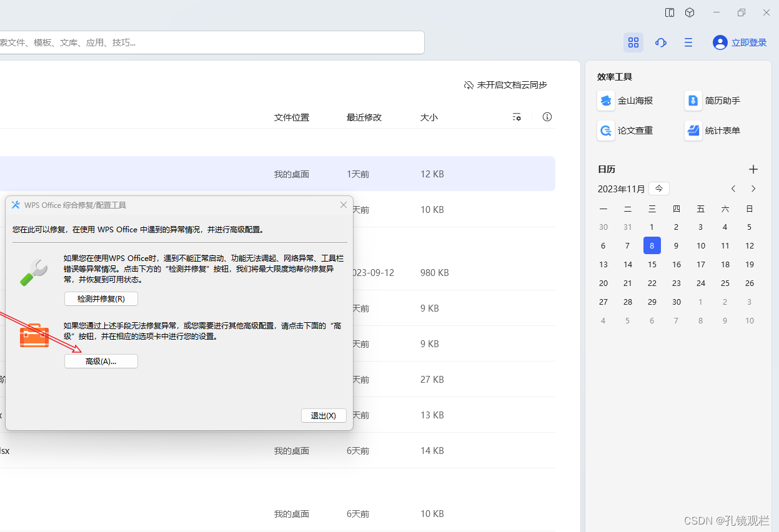Click 检测并修复(R) button
This screenshot has height=532, width=779.
(x=101, y=299)
